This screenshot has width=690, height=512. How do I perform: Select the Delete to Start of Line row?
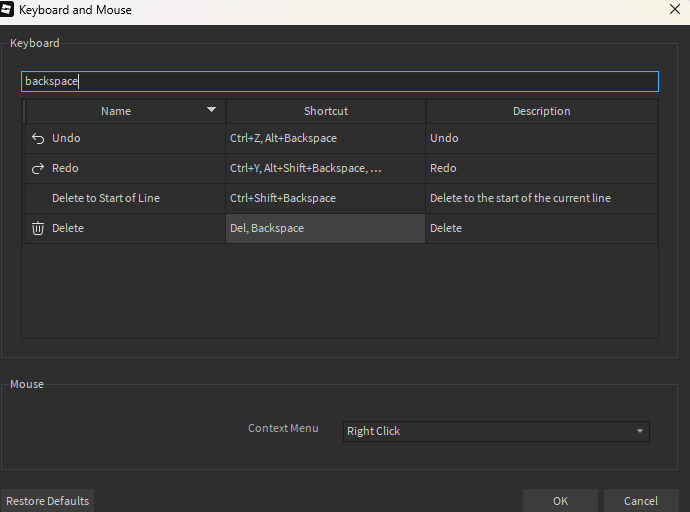pyautogui.click(x=106, y=198)
